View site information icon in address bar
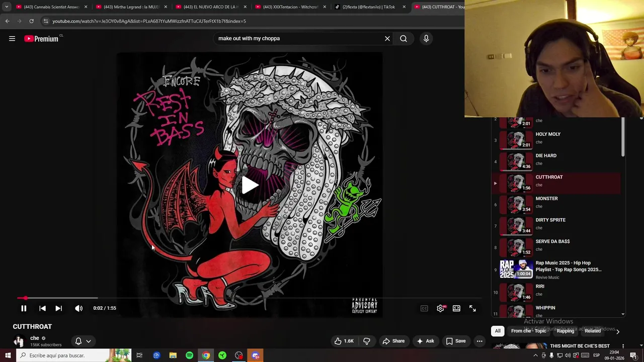This screenshot has height=362, width=644. (x=45, y=21)
